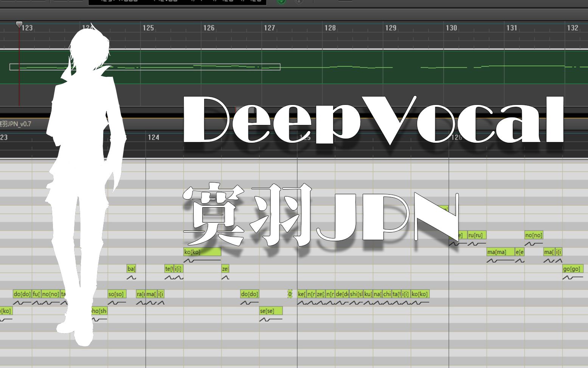This screenshot has height=368, width=588.
Task: Select the long ko[ko] note block
Action: [x=202, y=252]
